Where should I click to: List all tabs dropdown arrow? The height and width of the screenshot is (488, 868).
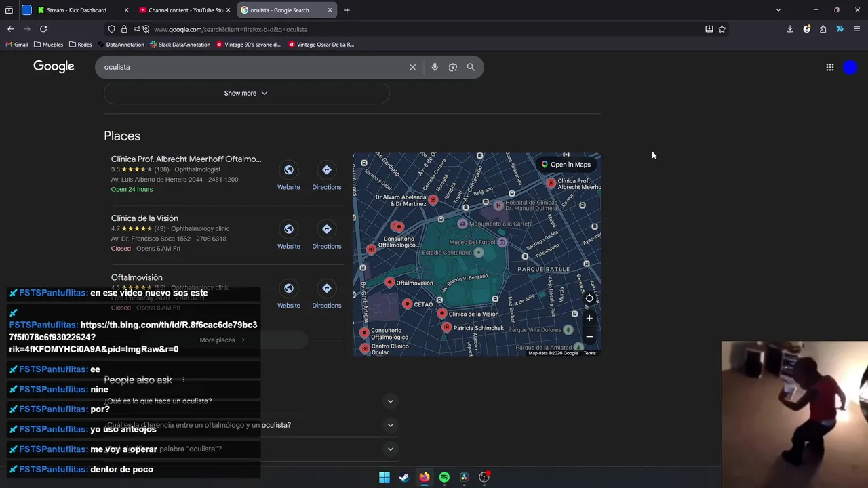pos(778,10)
